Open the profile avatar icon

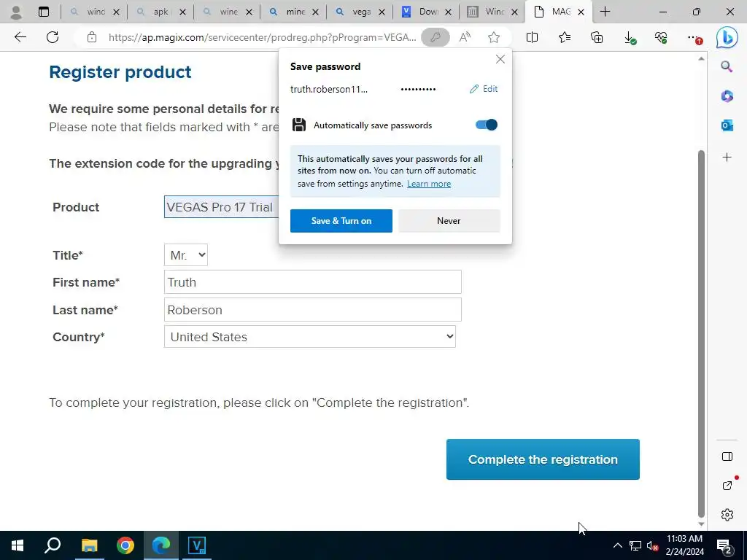click(16, 12)
